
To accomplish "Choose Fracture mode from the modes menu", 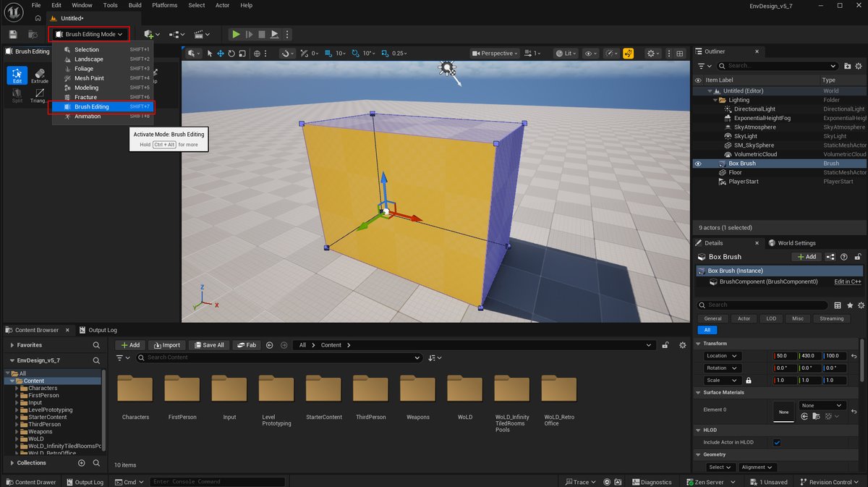I will (x=103, y=97).
